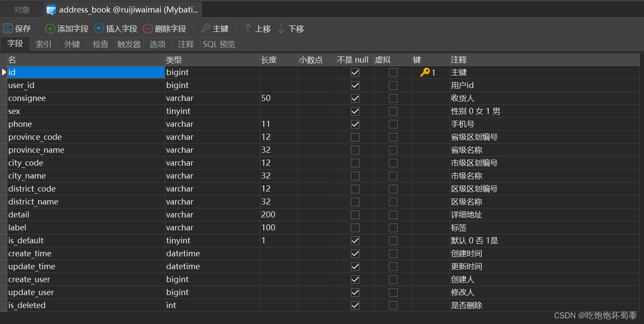Click the 添加字段 button label
Screen dimensions: 644x324
coord(73,29)
